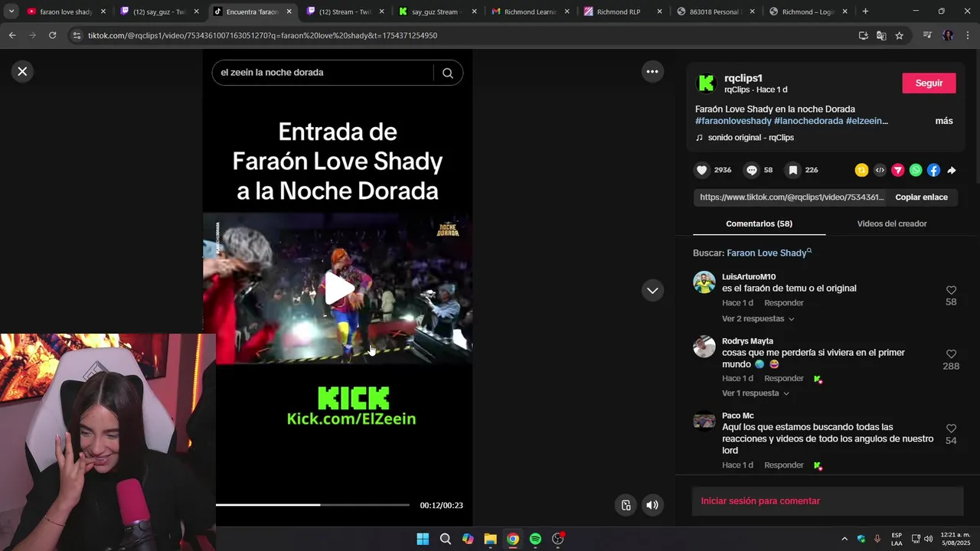Switch to Videos del creador tab

click(891, 223)
